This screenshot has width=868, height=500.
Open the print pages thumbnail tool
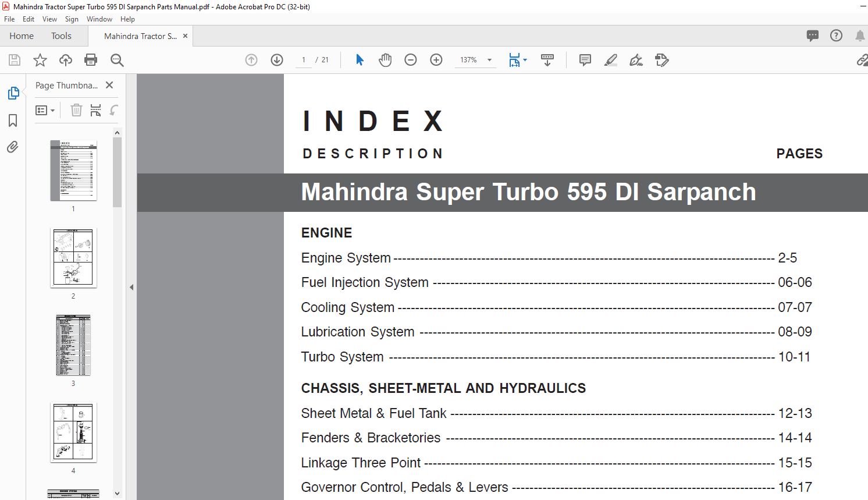coord(96,110)
